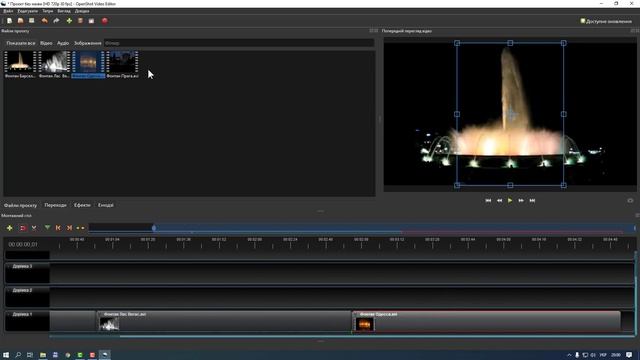640x360 pixels.
Task: Open the Фонтан Лас Вегас clip menu arrow
Action: (x=101, y=314)
